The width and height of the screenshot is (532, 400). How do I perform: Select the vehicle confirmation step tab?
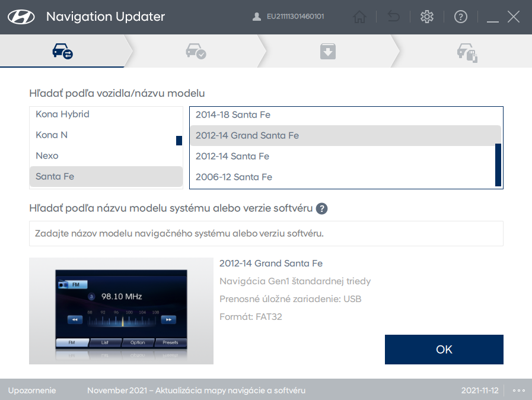196,51
